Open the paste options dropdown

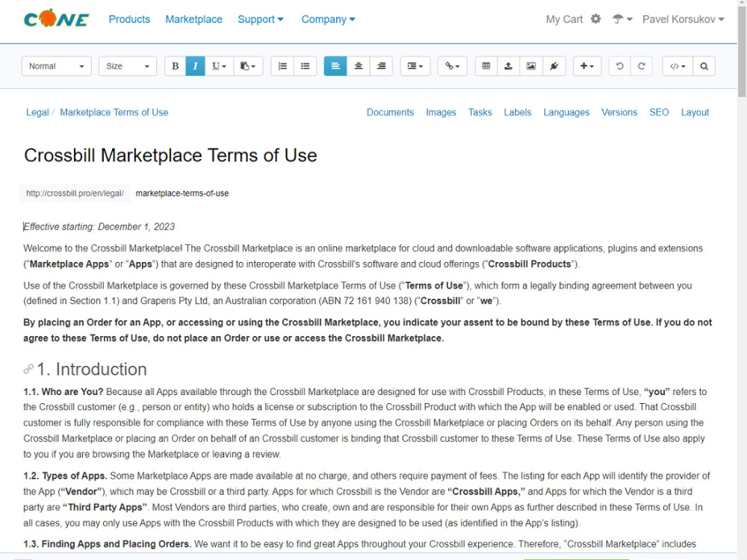coord(248,66)
